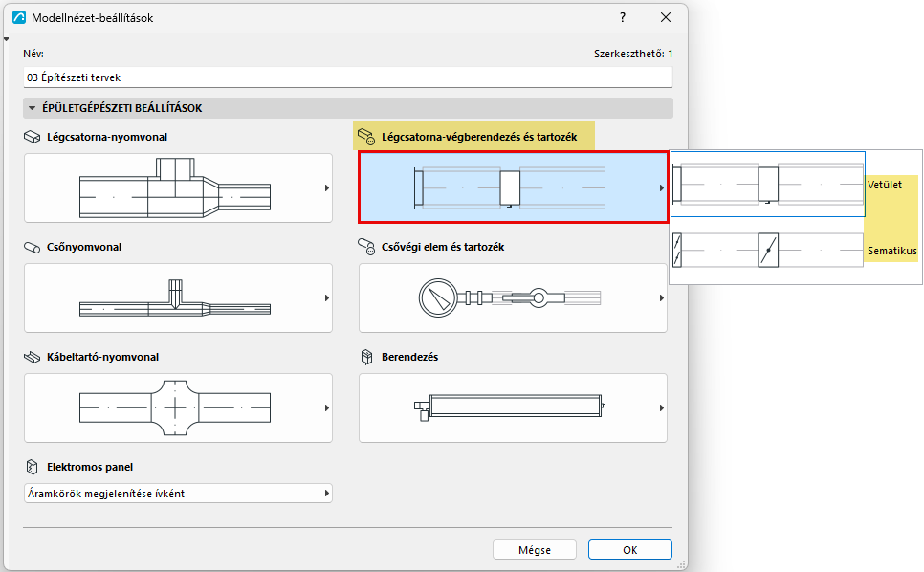Click the Archicad logo icon in title bar
The width and height of the screenshot is (924, 572).
tap(19, 17)
